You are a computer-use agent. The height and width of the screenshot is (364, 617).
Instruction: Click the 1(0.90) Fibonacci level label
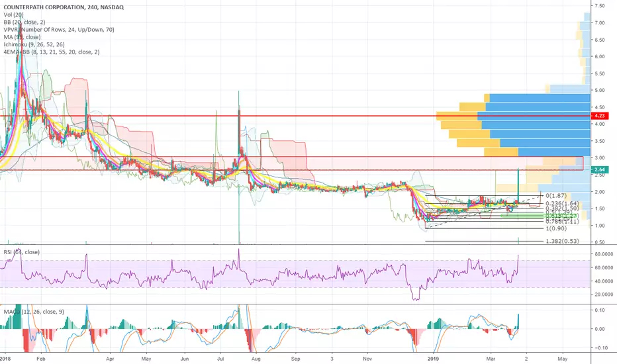[x=555, y=228]
